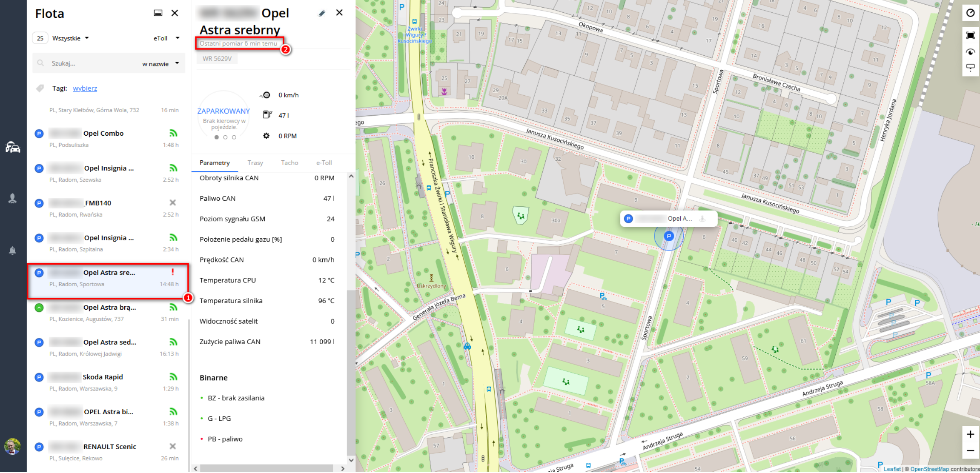The width and height of the screenshot is (980, 473).
Task: Close the Flota panel
Action: (x=175, y=13)
